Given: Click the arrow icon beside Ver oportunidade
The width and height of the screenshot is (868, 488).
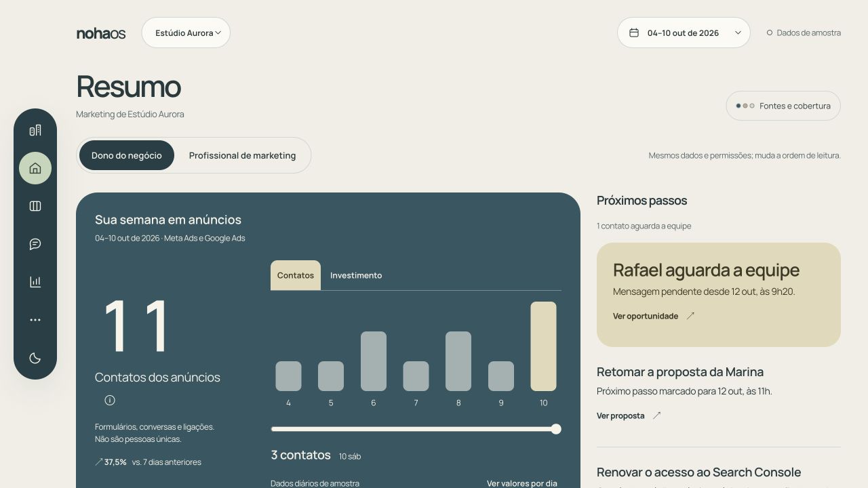Looking at the screenshot, I should (x=690, y=316).
